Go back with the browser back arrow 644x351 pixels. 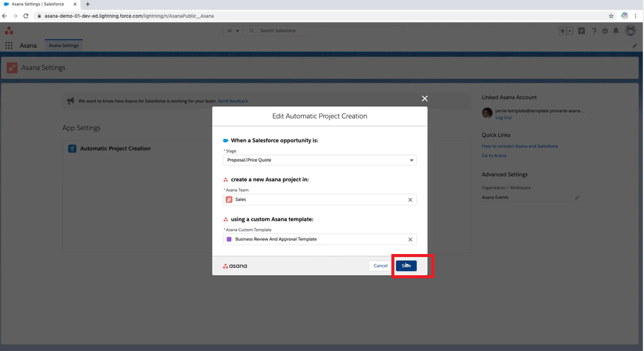pyautogui.click(x=4, y=16)
